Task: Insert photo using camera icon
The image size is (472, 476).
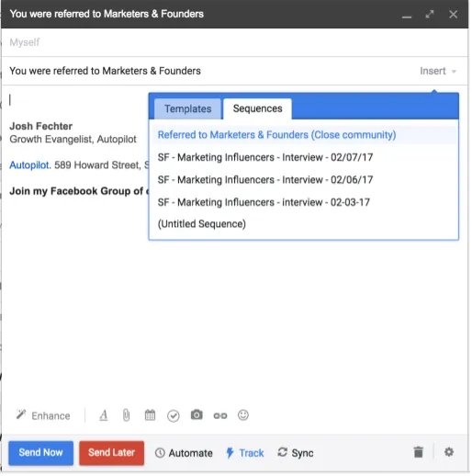Action: (x=197, y=414)
